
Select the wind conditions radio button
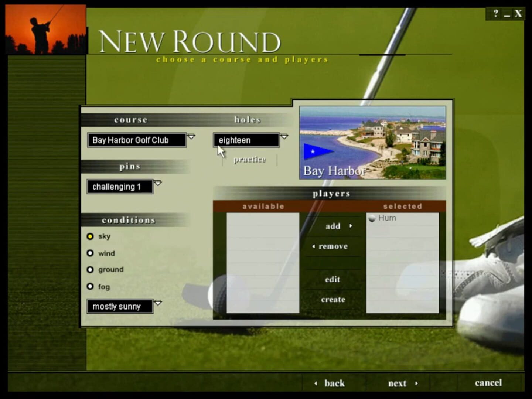point(90,253)
